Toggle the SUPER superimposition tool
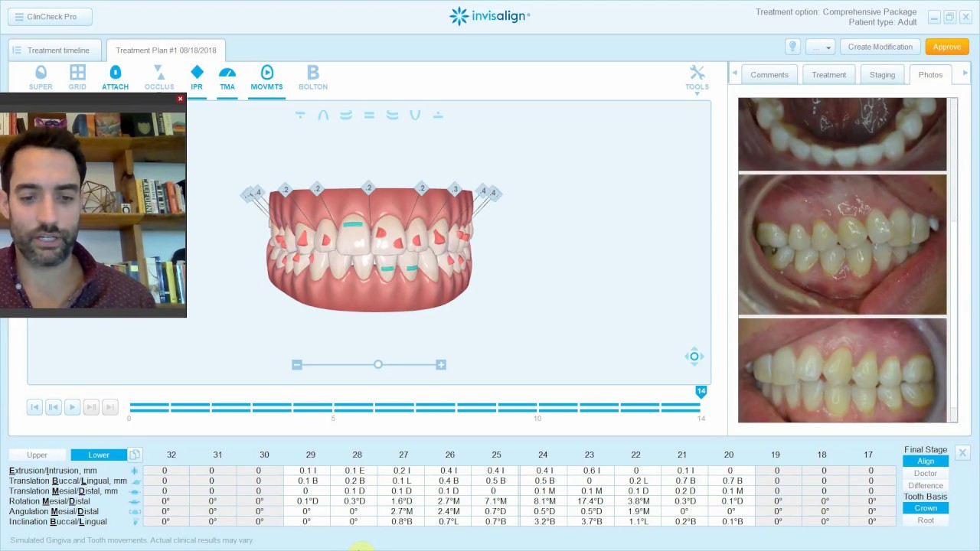This screenshot has width=980, height=551. 41,77
